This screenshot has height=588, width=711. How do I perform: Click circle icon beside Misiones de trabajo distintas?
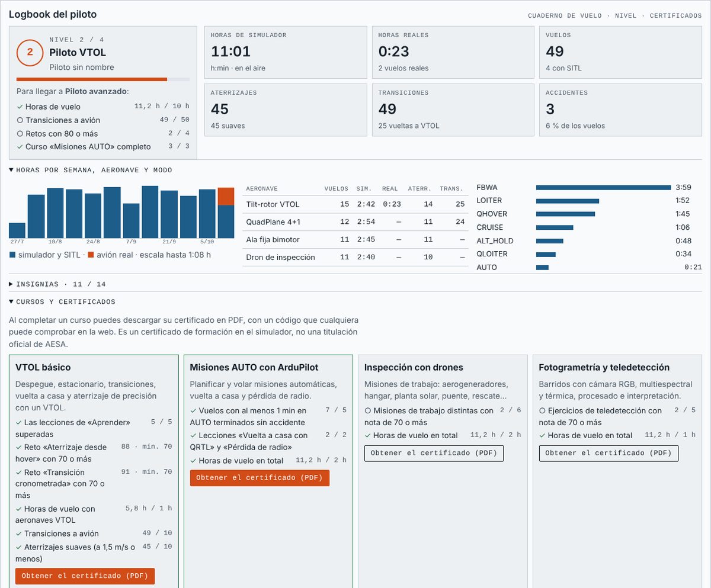click(x=368, y=410)
